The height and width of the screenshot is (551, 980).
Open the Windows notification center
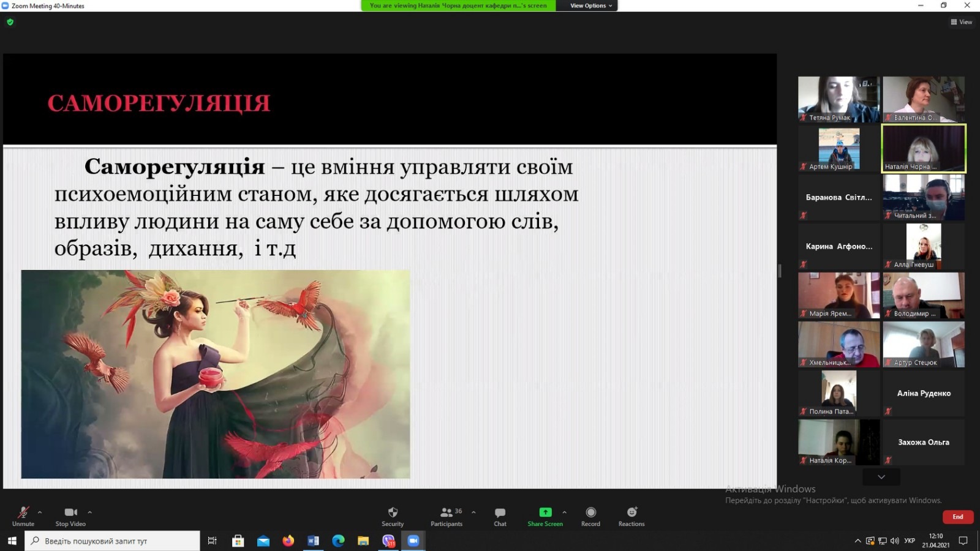963,541
